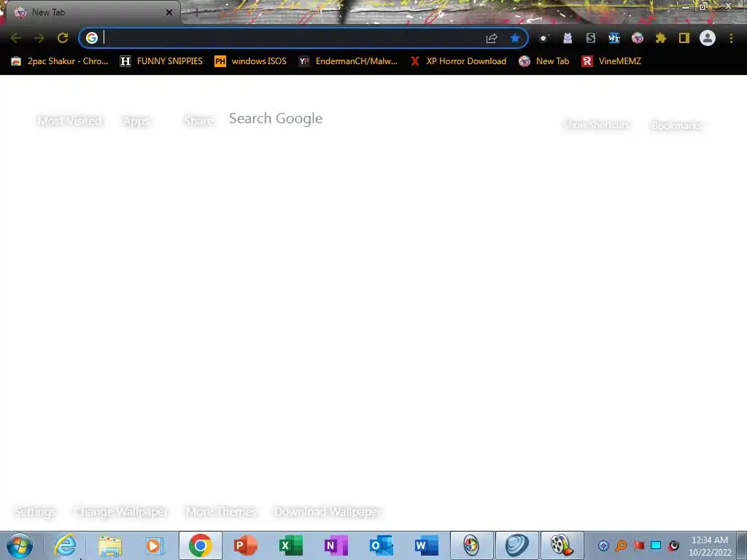Launch PowerPoint from the taskbar
Image resolution: width=747 pixels, height=560 pixels.
pyautogui.click(x=245, y=545)
